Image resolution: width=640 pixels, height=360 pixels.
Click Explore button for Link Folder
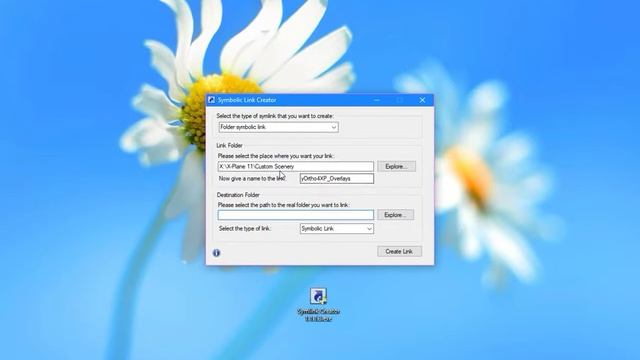396,167
